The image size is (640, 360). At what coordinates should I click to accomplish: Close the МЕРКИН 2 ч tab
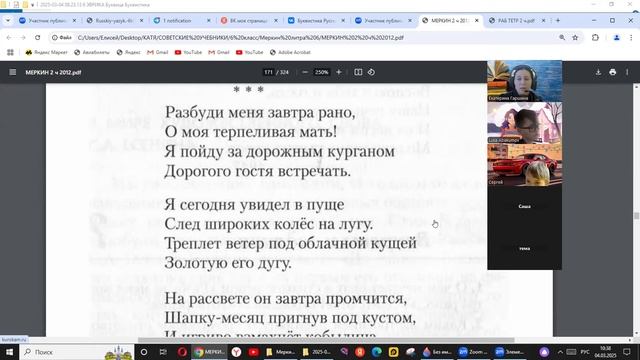(x=476, y=20)
